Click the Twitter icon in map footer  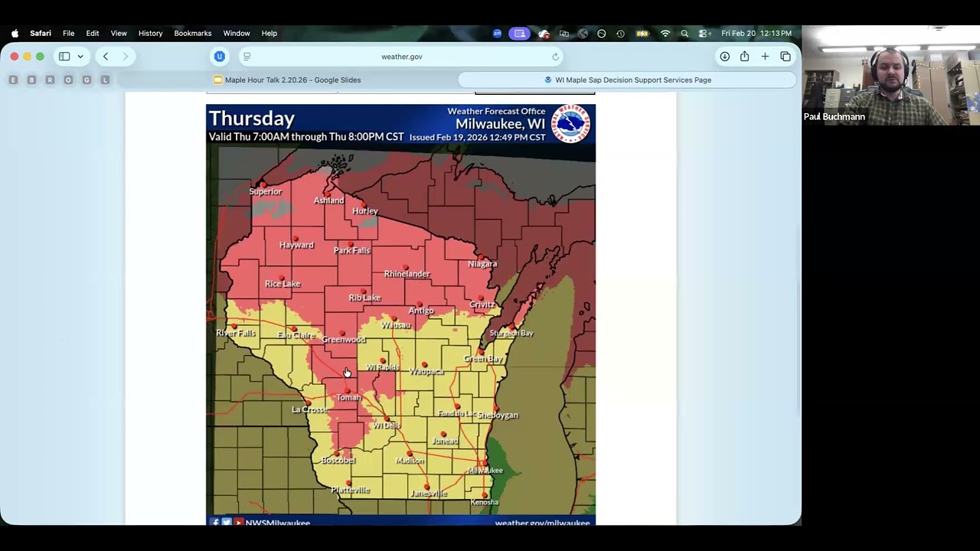(x=227, y=523)
